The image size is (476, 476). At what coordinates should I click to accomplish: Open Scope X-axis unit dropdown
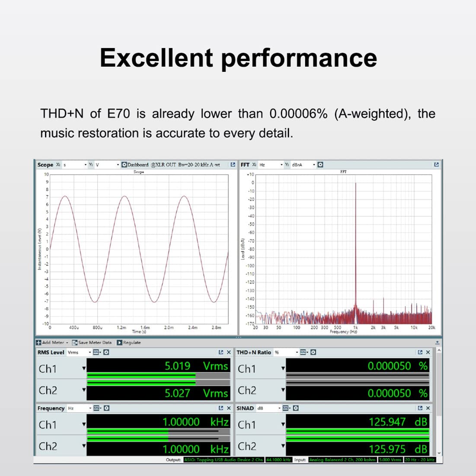pyautogui.click(x=75, y=165)
